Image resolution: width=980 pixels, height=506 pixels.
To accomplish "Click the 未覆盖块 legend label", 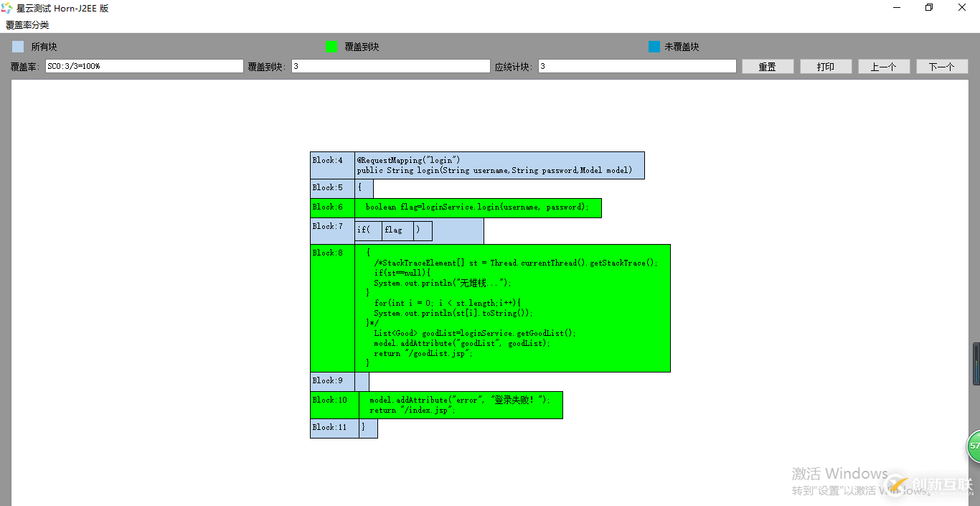I will [682, 47].
